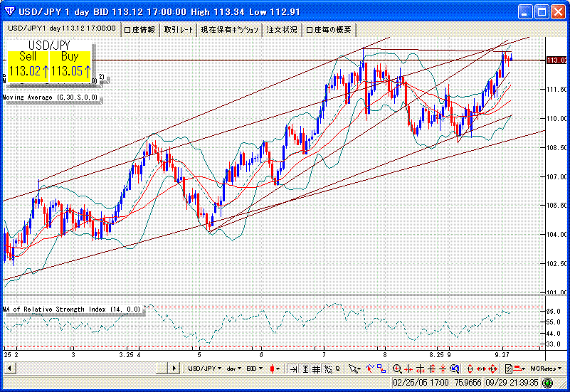
Task: Select the arrow cursor pointer tool
Action: 354,369
